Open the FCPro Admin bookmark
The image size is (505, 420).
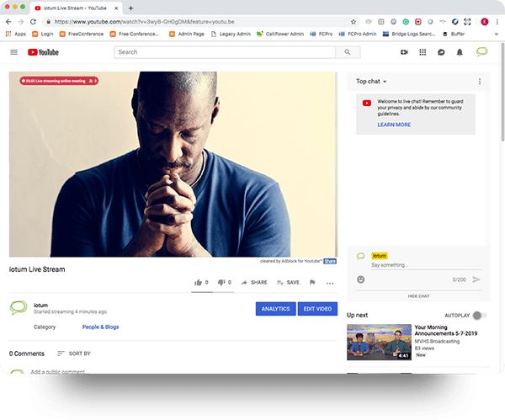358,34
